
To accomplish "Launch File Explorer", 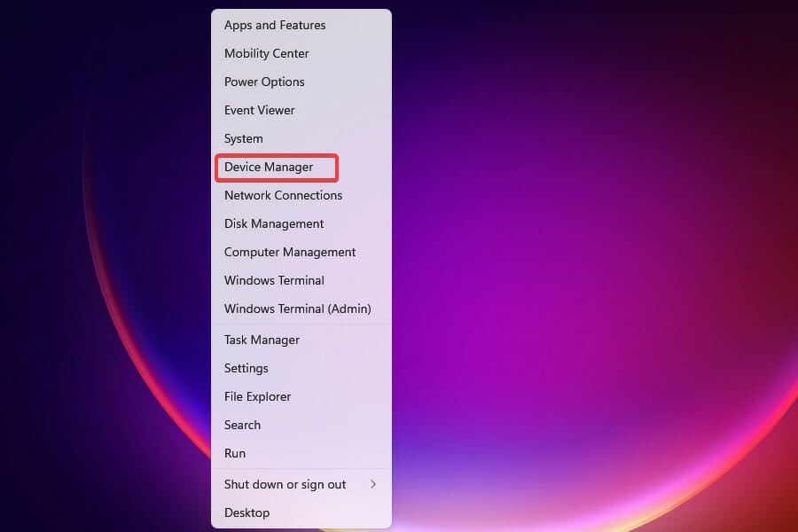I will coord(301,396).
